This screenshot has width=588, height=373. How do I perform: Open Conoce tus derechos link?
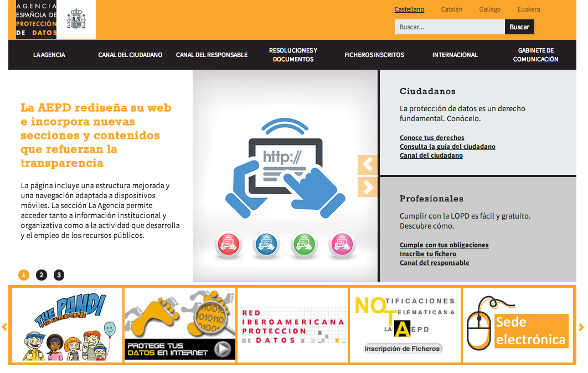click(x=432, y=138)
